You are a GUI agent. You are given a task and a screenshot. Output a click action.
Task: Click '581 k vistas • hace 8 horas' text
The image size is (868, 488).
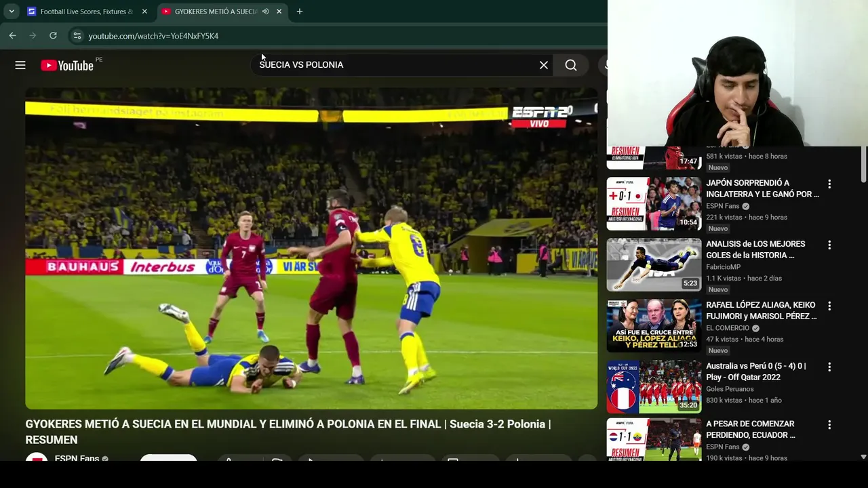tap(747, 157)
